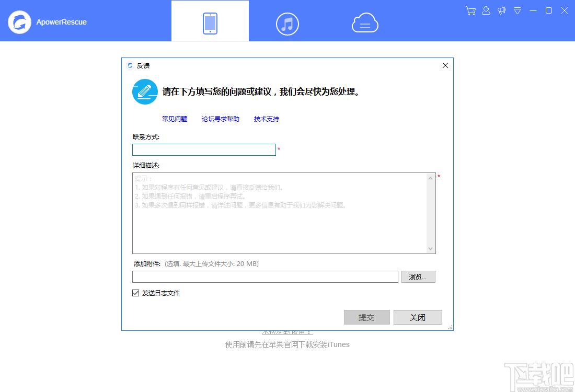Open the triangle dropdown menu icon in title bar
The image size is (575, 392).
517,10
